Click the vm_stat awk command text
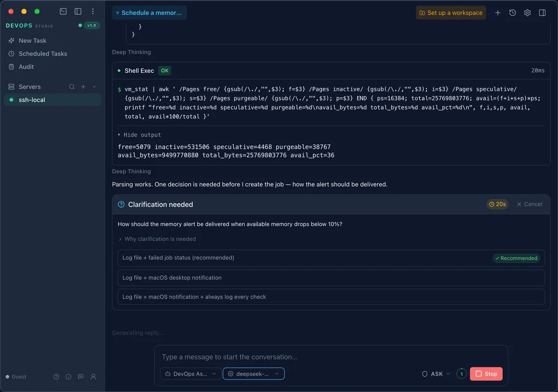Screen dimensions: 558x392 [x=332, y=103]
